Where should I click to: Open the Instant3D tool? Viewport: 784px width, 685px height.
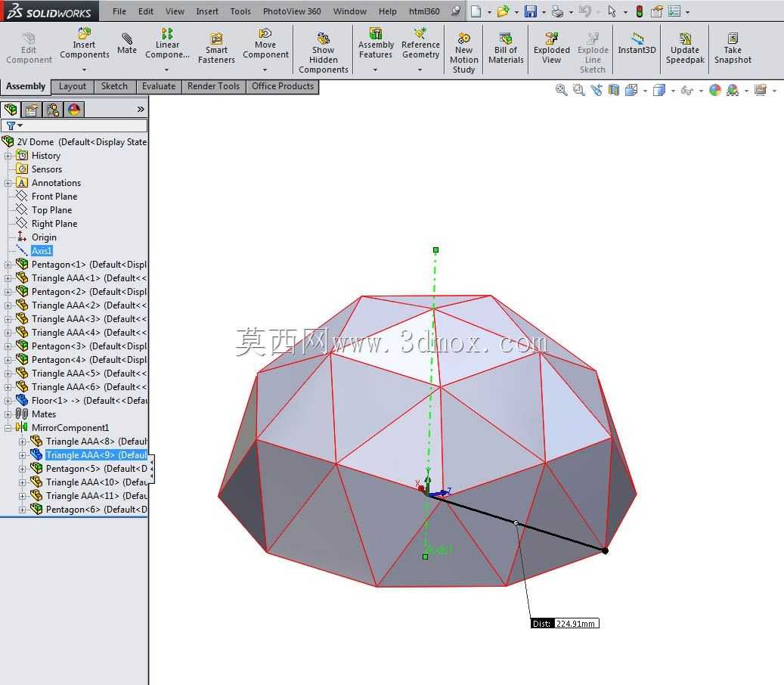637,43
